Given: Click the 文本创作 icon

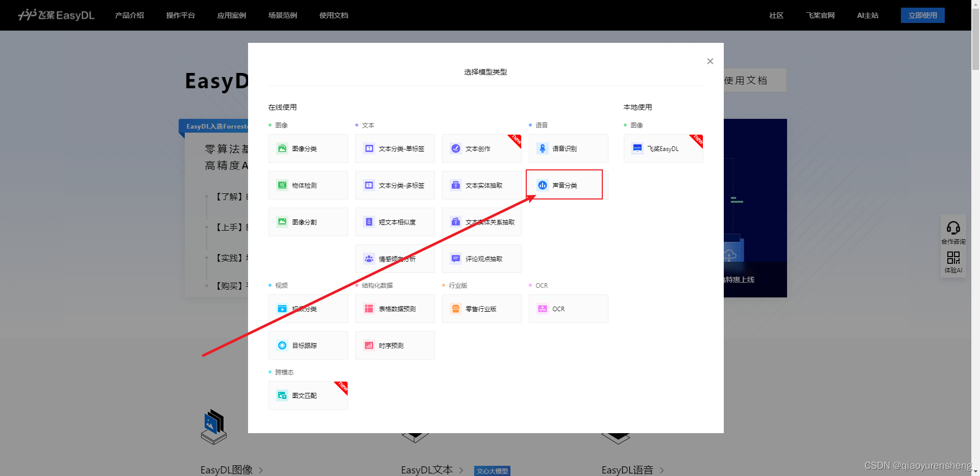Looking at the screenshot, I should point(456,148).
